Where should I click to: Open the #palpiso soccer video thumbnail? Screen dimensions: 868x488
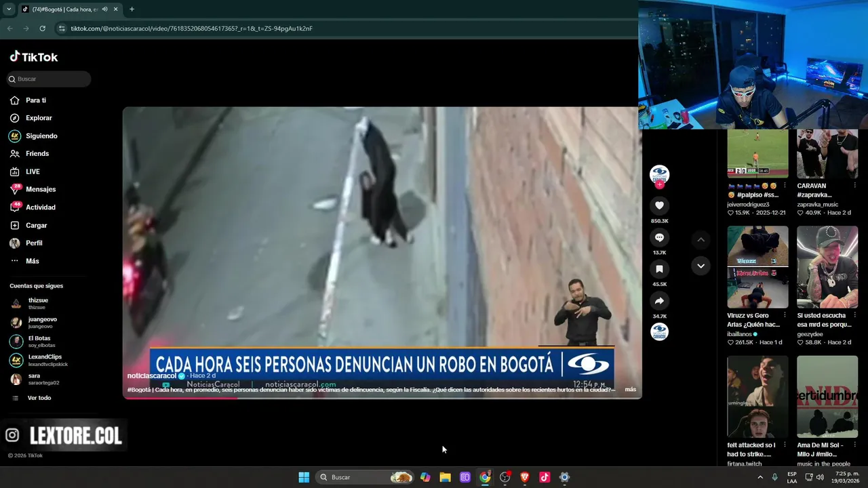757,155
